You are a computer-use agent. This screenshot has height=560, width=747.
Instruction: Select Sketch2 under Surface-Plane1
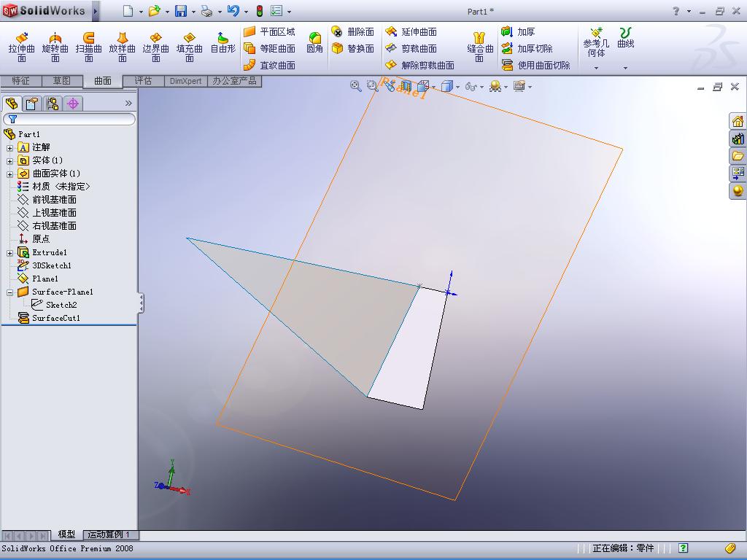click(54, 305)
